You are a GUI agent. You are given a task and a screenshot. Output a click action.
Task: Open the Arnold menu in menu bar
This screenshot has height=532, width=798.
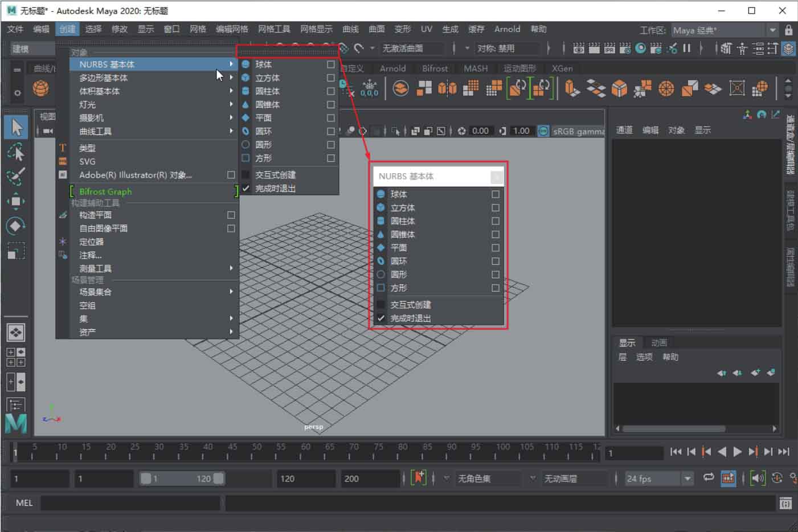507,29
